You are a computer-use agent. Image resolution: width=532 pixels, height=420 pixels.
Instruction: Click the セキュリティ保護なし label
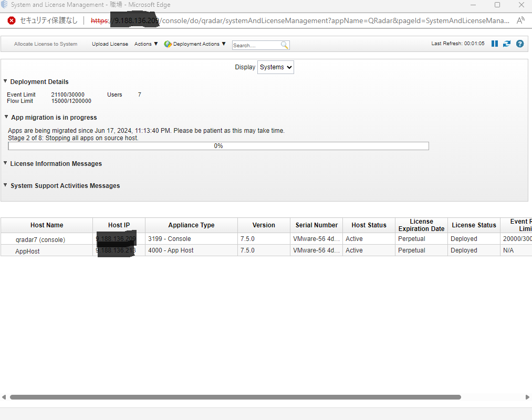(49, 20)
